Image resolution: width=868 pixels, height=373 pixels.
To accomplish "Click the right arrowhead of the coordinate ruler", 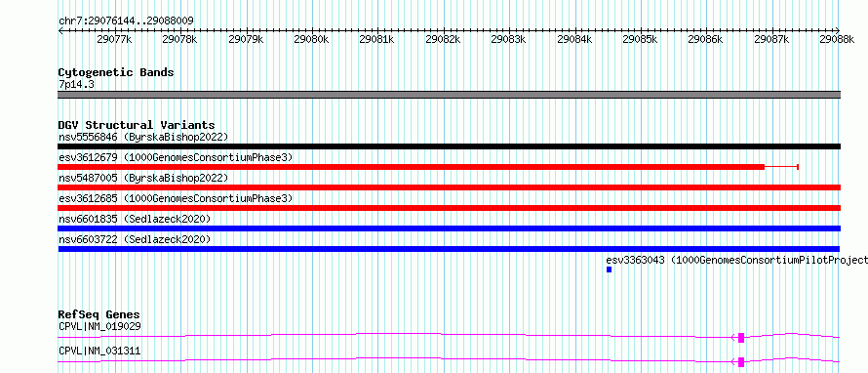I will pyautogui.click(x=838, y=30).
